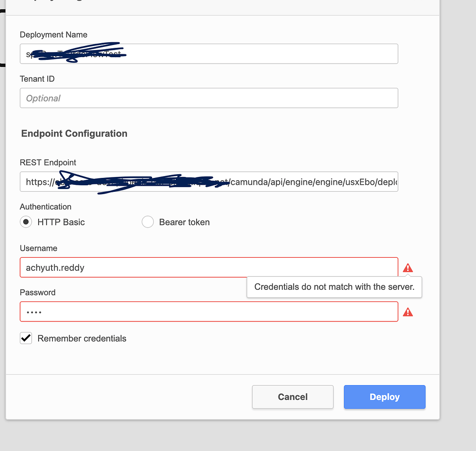Uncheck the Remember credentials checkbox
Screen dimensions: 476x451
tap(26, 338)
